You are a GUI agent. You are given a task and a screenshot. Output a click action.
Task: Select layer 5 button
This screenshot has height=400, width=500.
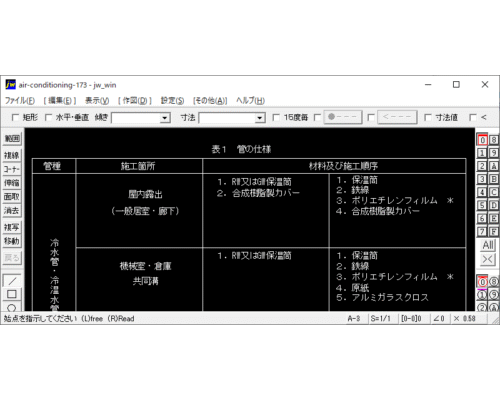point(482,205)
